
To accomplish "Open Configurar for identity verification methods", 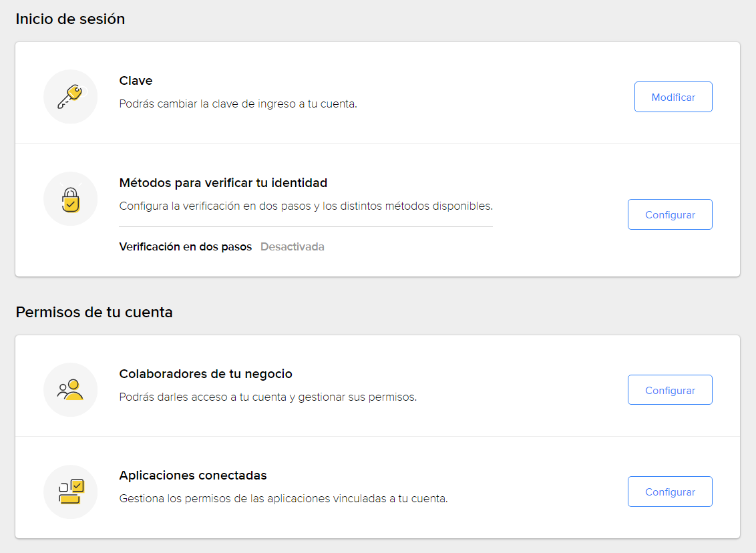I will [670, 214].
